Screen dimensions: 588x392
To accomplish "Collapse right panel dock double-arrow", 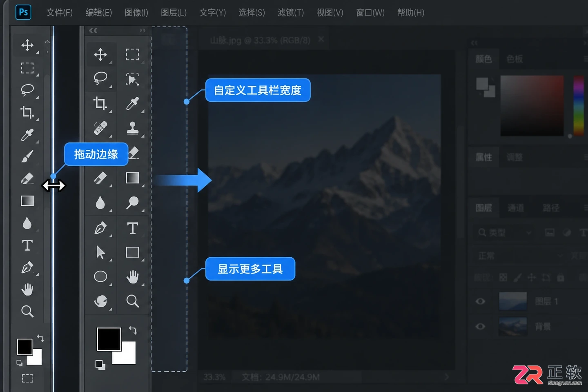I will 474,43.
